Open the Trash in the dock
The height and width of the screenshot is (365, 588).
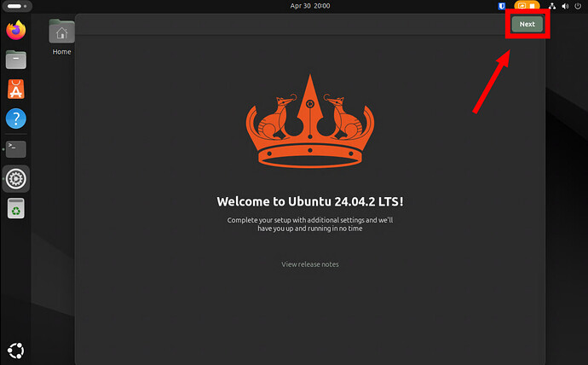[x=15, y=208]
